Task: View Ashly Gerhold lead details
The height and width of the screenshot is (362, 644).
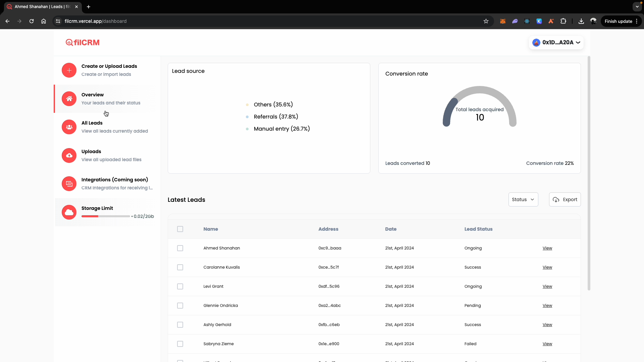Action: point(547,325)
